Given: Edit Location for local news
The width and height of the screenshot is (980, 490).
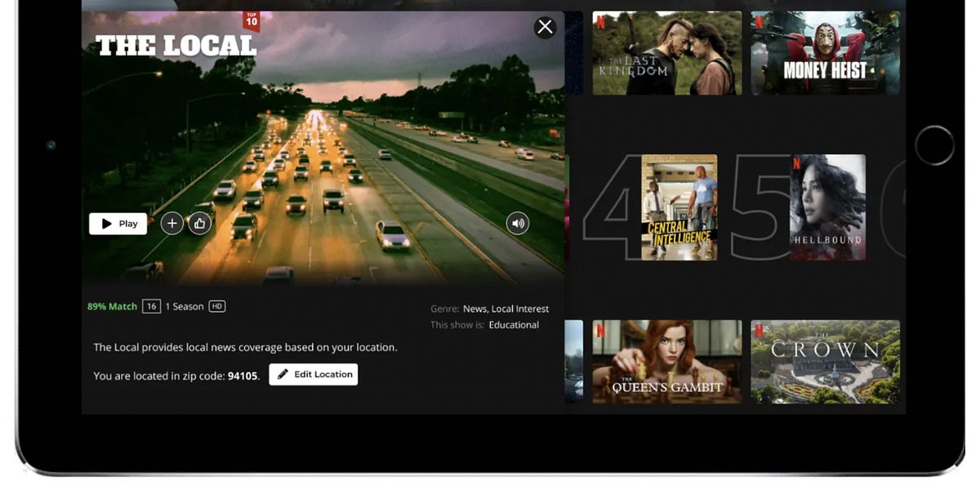Looking at the screenshot, I should click(314, 374).
